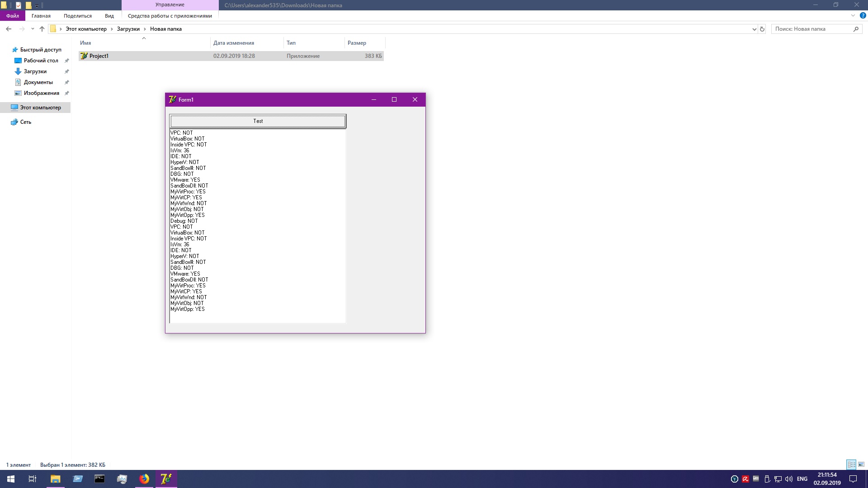Open File Explorer from the taskbar
The image size is (868, 488).
pyautogui.click(x=55, y=479)
